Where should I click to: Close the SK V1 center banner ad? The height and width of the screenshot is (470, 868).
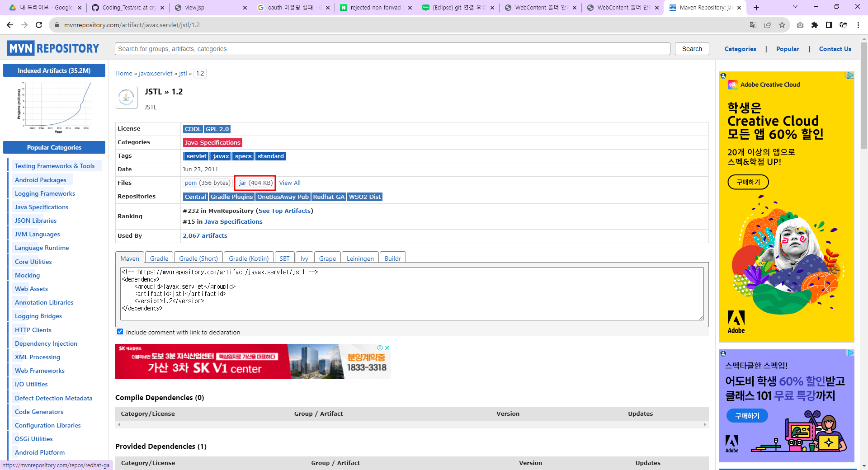(387, 348)
